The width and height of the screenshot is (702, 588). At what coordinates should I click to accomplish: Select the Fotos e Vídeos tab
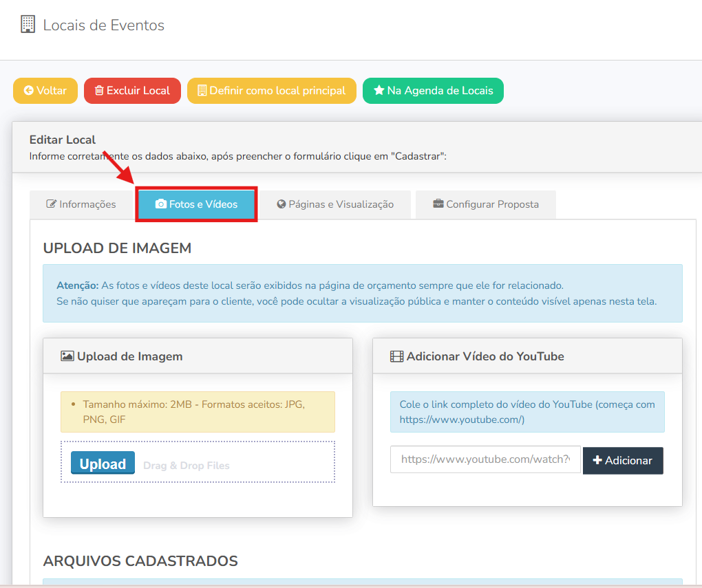click(196, 204)
